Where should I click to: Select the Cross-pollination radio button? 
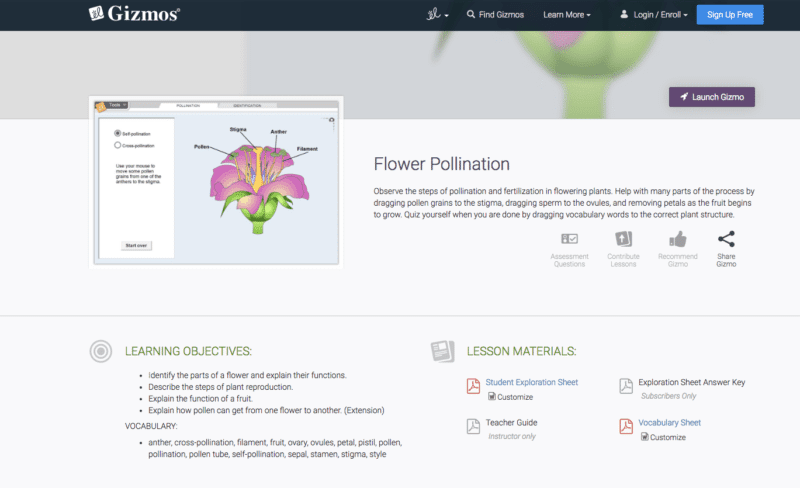(117, 145)
